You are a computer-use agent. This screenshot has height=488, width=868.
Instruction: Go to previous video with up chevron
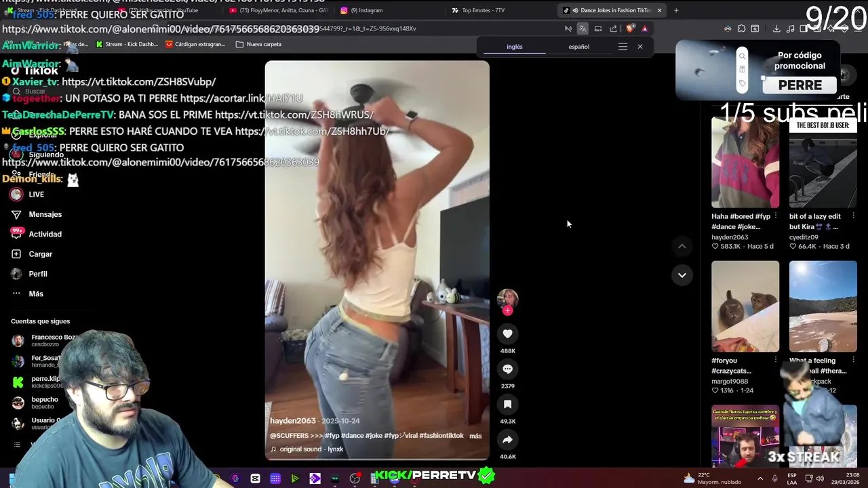682,247
